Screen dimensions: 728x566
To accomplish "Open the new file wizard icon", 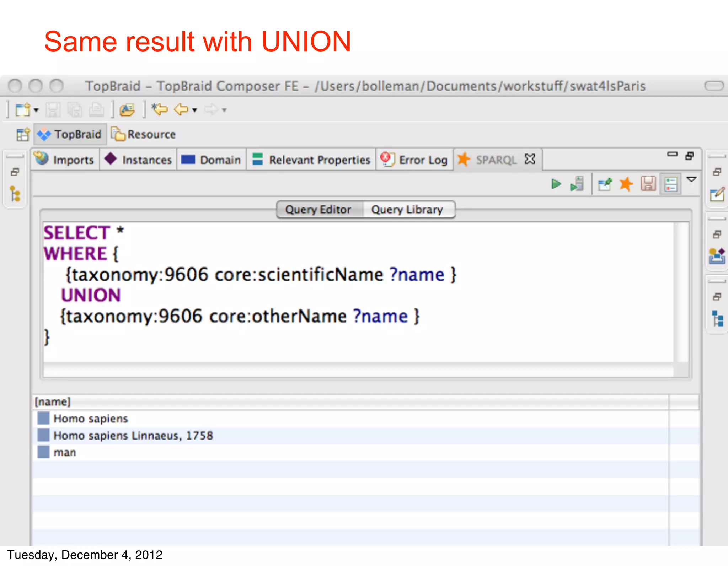I will tap(23, 110).
